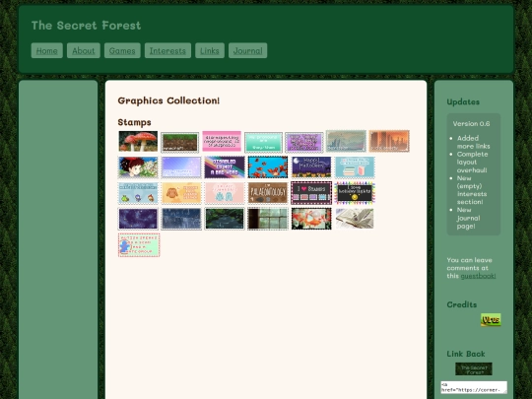The image size is (532, 399).
Task: Open the Palaeontology stamp
Action: tap(268, 193)
